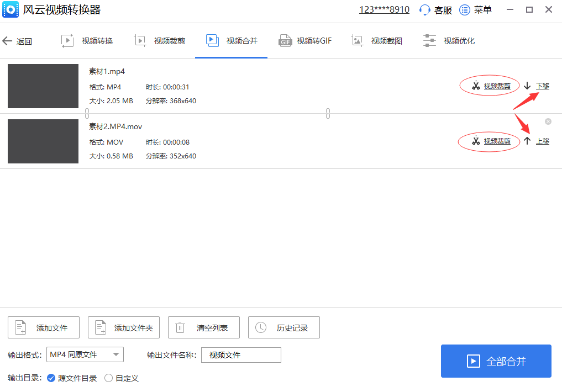Viewport: 562px width, 392px height.
Task: Click the 时长: 00:00:08 text
Action: (167, 142)
